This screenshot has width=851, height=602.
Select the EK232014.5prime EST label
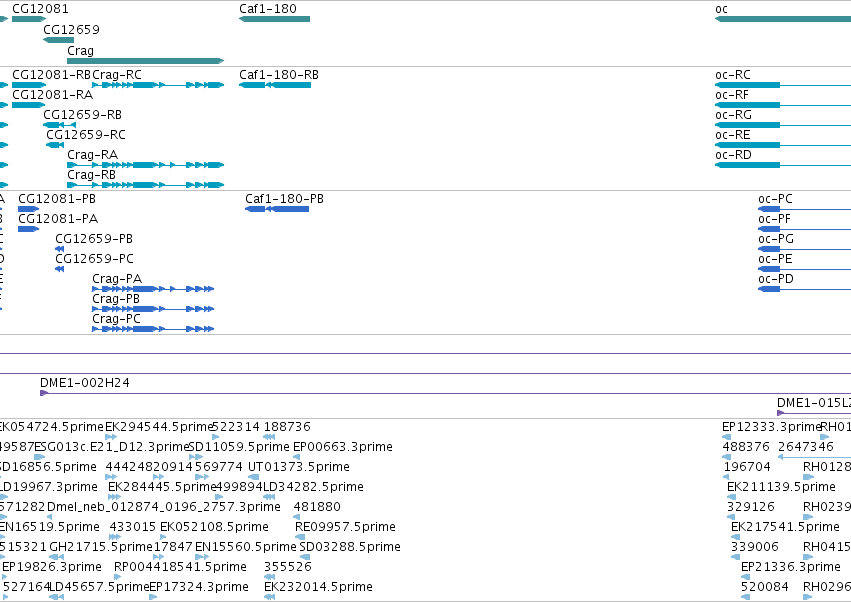318,587
